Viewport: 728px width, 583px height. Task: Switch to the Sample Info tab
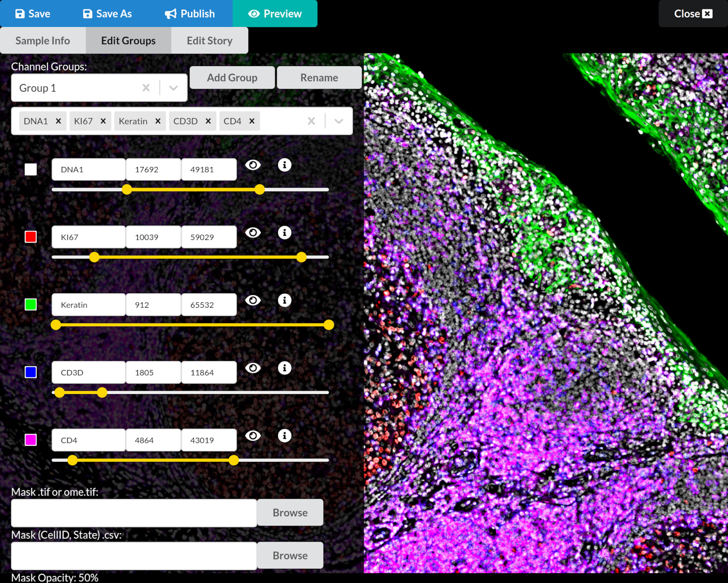tap(43, 41)
